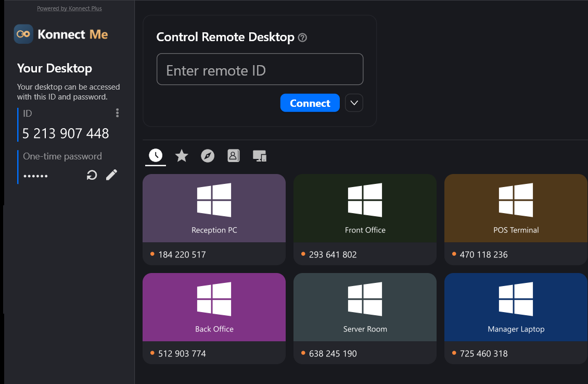Open the Favorites star tab
The image size is (588, 384).
[x=182, y=155]
